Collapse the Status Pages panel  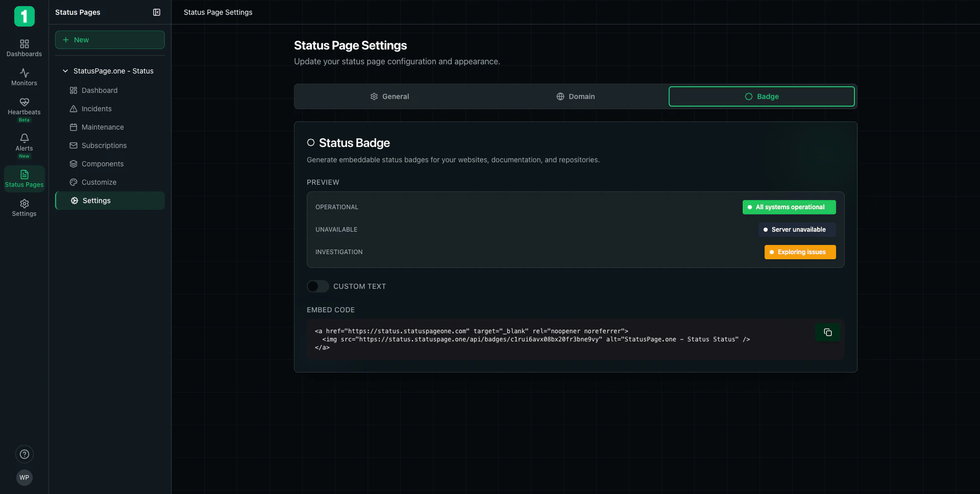tap(157, 12)
